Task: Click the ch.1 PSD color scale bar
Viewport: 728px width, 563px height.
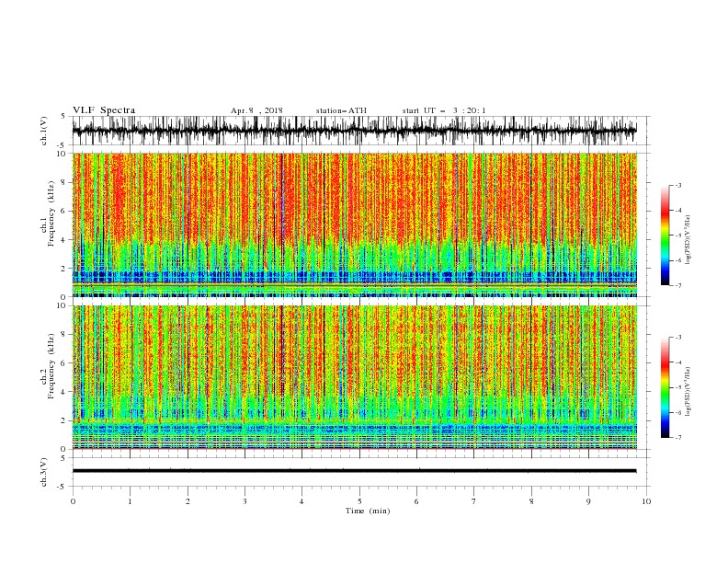Action: [x=665, y=236]
